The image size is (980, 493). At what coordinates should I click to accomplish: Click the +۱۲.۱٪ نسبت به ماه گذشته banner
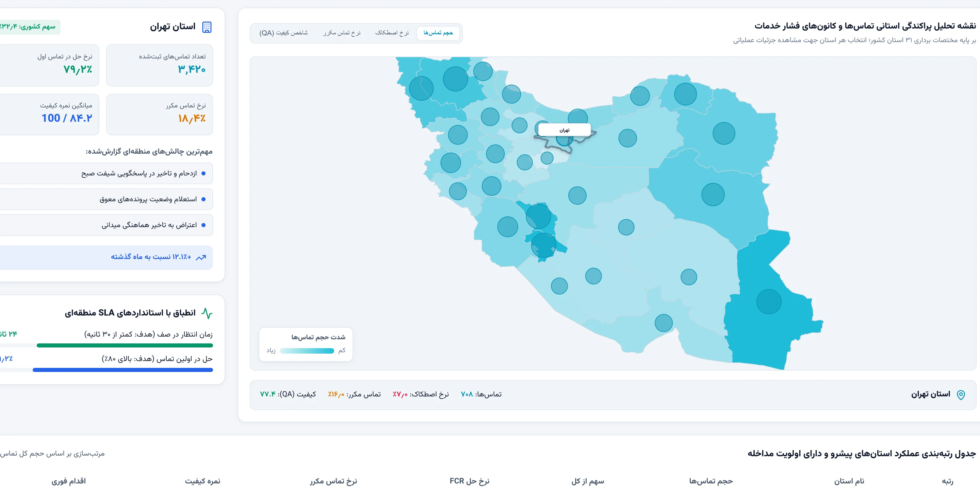click(x=106, y=257)
